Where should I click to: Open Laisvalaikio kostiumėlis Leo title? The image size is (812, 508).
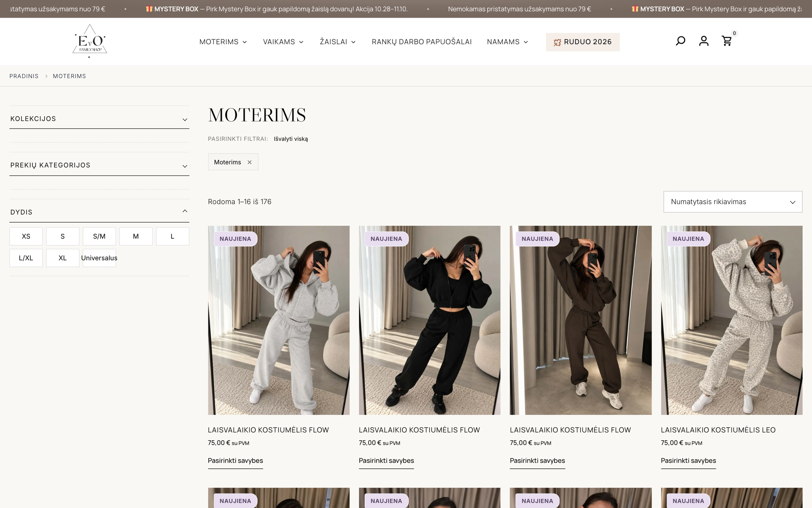tap(718, 430)
